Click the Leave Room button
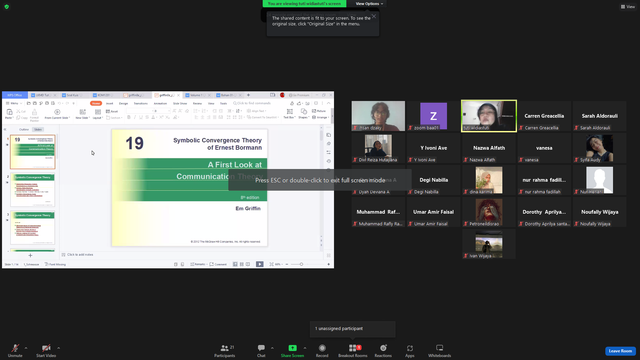Screen dimensions: 640x360 point(620,351)
